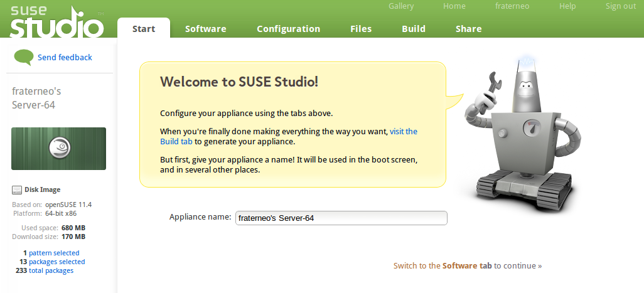The image size is (644, 293).
Task: Open the Help link
Action: 567,6
